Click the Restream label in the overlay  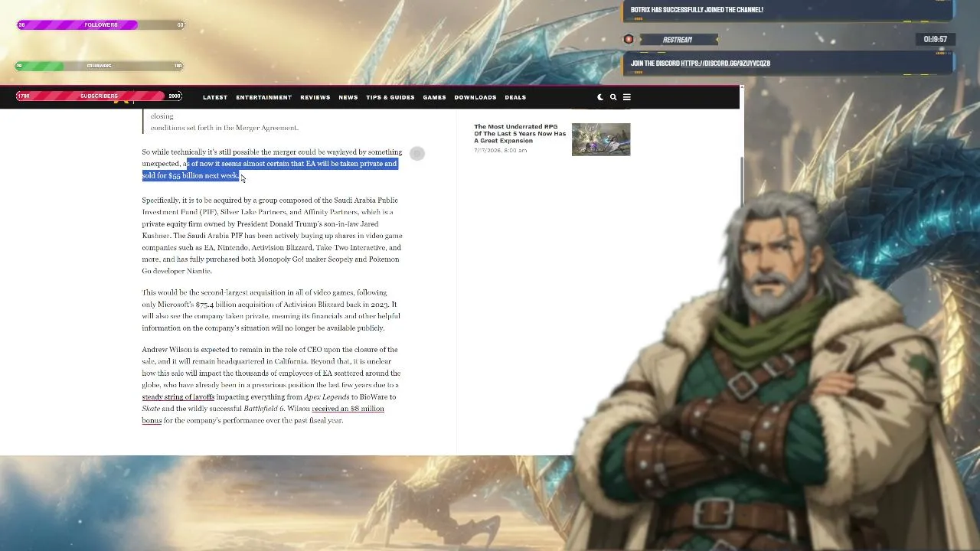tap(677, 40)
